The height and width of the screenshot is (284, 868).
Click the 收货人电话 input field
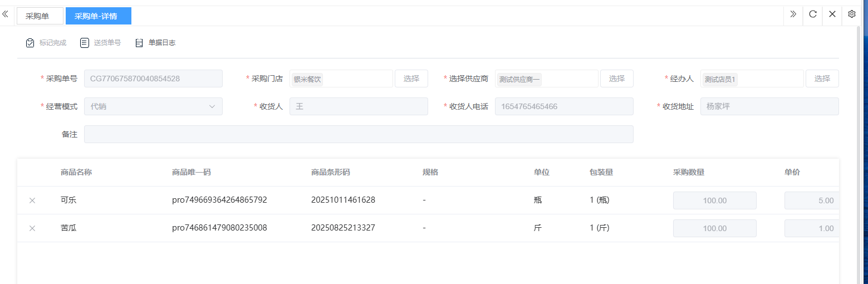(x=563, y=106)
